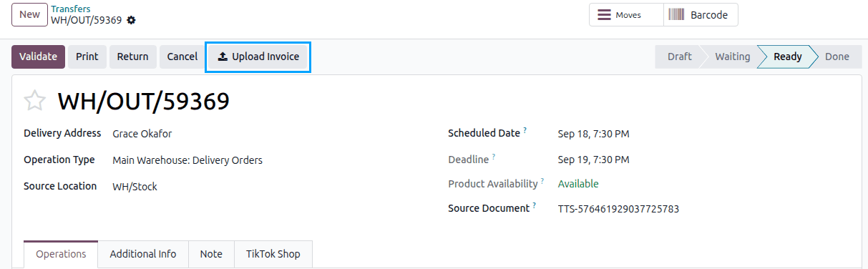
Task: Validate the transfer
Action: point(39,57)
